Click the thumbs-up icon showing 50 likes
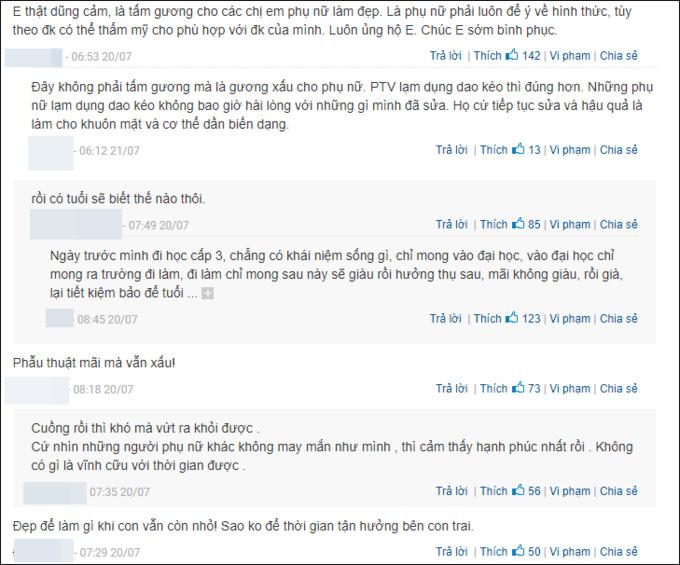Image resolution: width=680 pixels, height=565 pixels. [518, 551]
